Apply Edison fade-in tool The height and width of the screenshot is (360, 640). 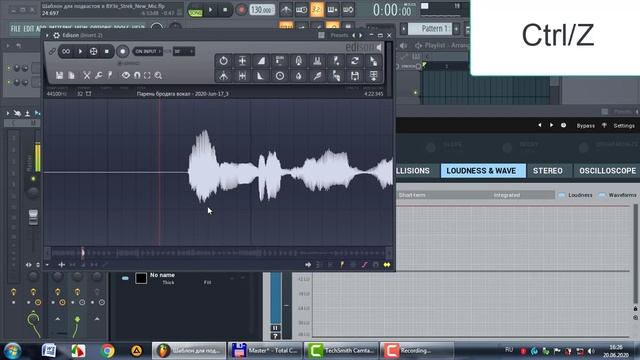(x=261, y=61)
